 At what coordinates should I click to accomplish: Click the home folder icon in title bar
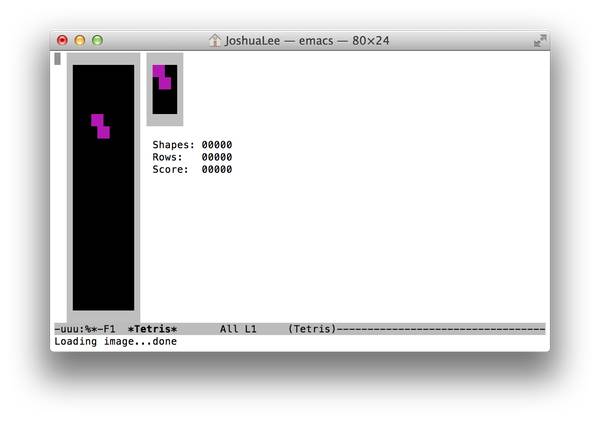(214, 41)
